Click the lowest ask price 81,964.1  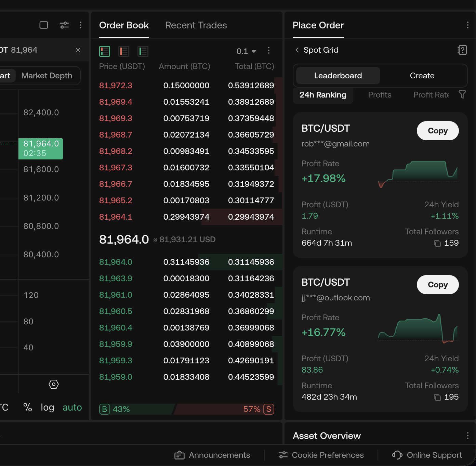116,217
